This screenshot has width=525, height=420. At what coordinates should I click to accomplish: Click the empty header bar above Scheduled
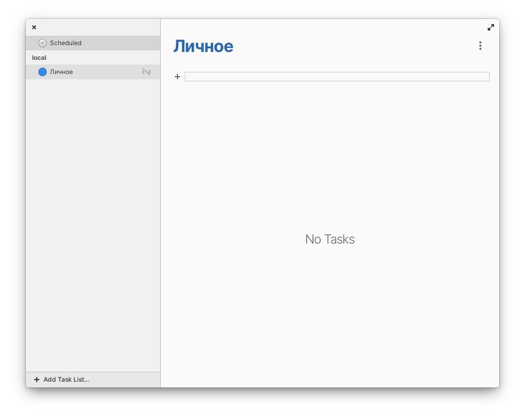point(94,27)
